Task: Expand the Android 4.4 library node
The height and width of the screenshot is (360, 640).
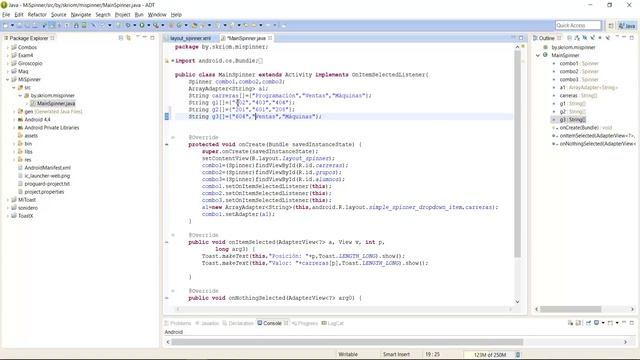Action: [14, 120]
